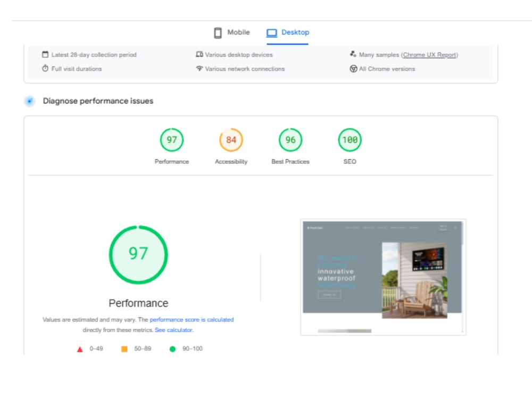Click the SEO label under 100
Image resolution: width=532 pixels, height=399 pixels.
(350, 162)
